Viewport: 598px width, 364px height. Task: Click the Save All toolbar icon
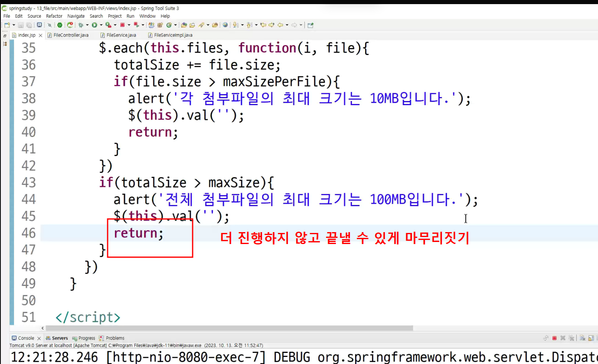coord(29,25)
